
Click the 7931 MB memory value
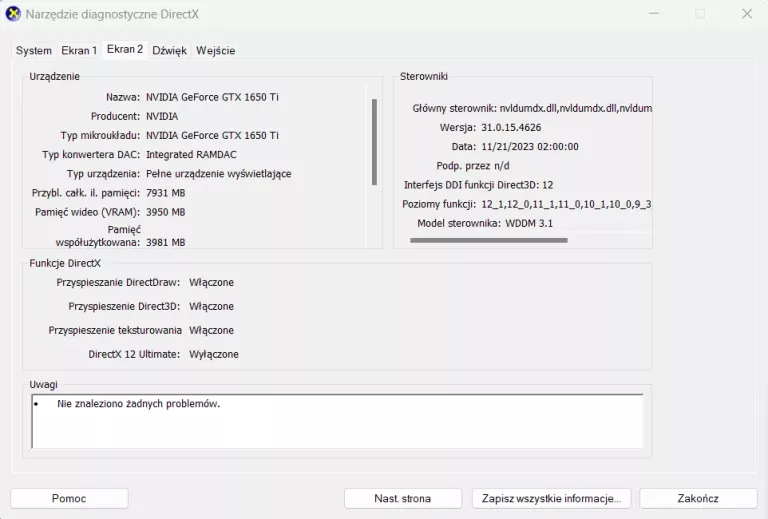pyautogui.click(x=166, y=193)
